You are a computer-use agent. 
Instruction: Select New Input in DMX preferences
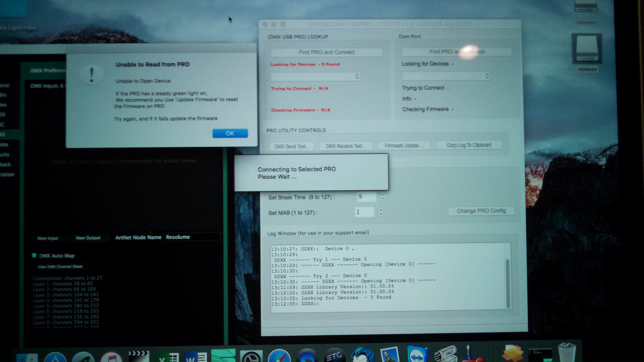pos(48,238)
